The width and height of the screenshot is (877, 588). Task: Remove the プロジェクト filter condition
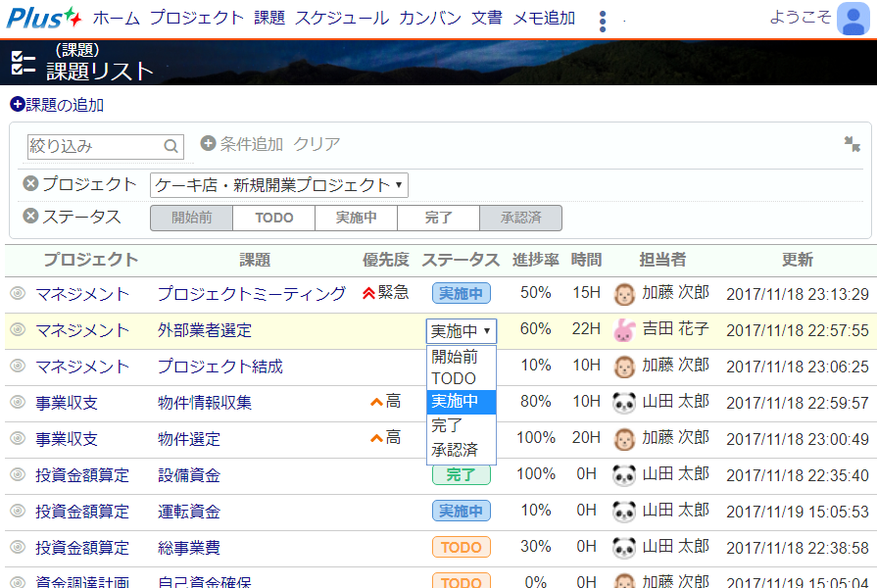click(30, 184)
